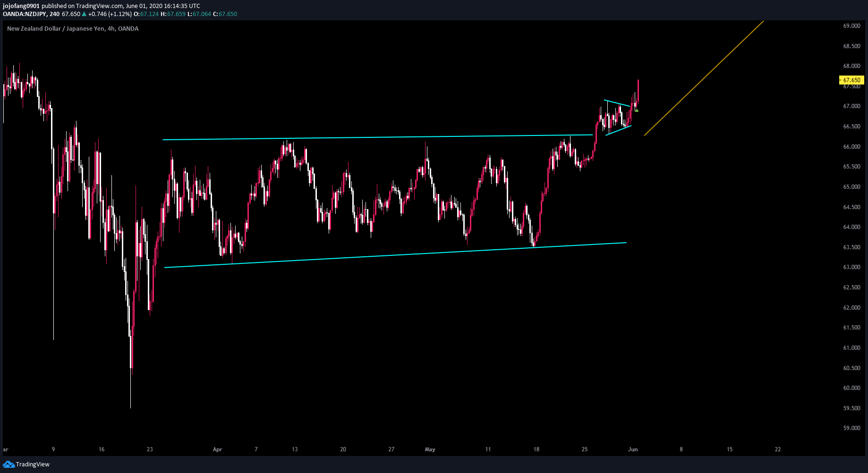
Task: Click the 69.000 price axis label
Action: pos(851,26)
